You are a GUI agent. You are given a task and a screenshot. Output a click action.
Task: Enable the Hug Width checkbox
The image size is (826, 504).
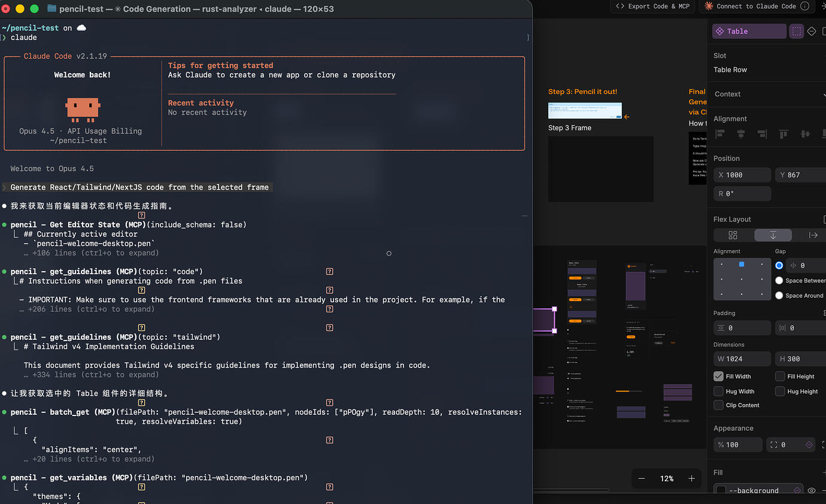click(719, 391)
